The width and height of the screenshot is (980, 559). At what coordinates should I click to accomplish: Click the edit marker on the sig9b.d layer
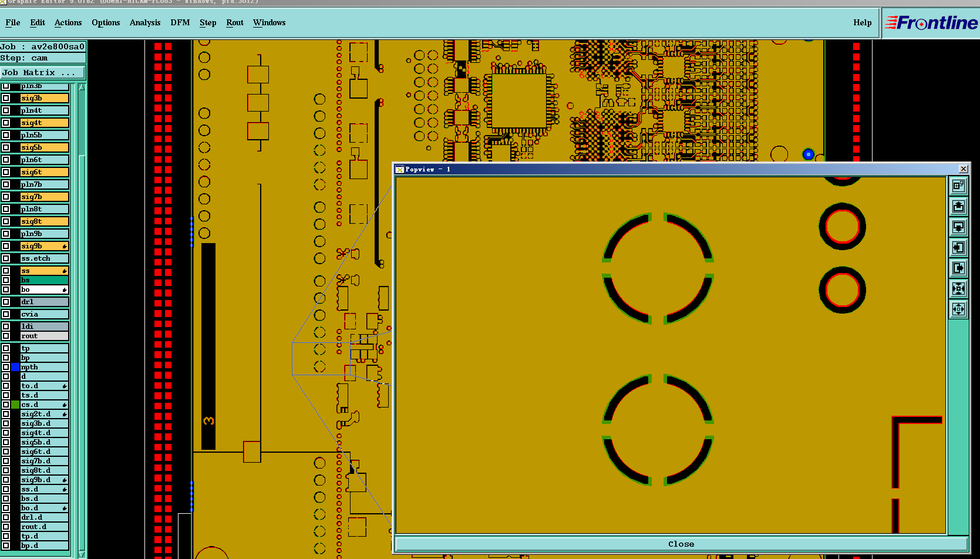pos(65,480)
